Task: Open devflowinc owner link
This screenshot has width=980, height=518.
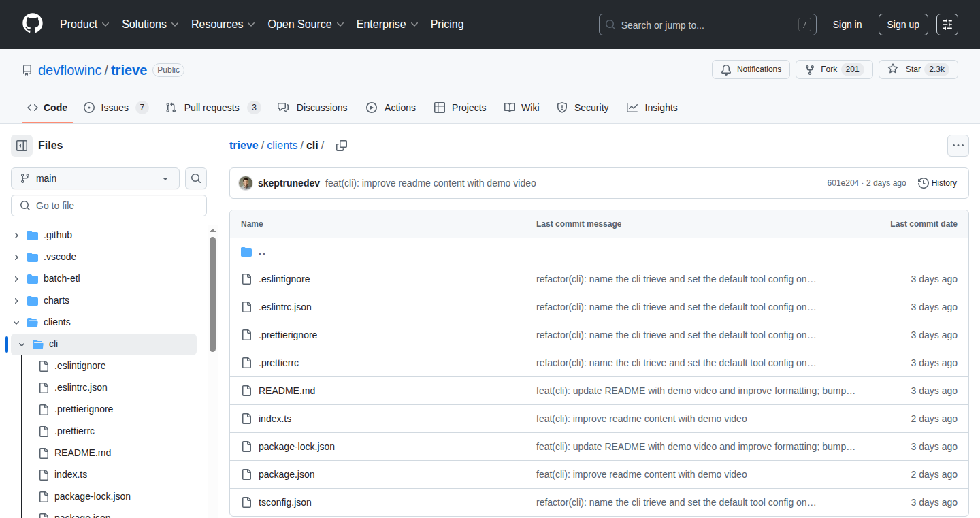Action: [69, 70]
